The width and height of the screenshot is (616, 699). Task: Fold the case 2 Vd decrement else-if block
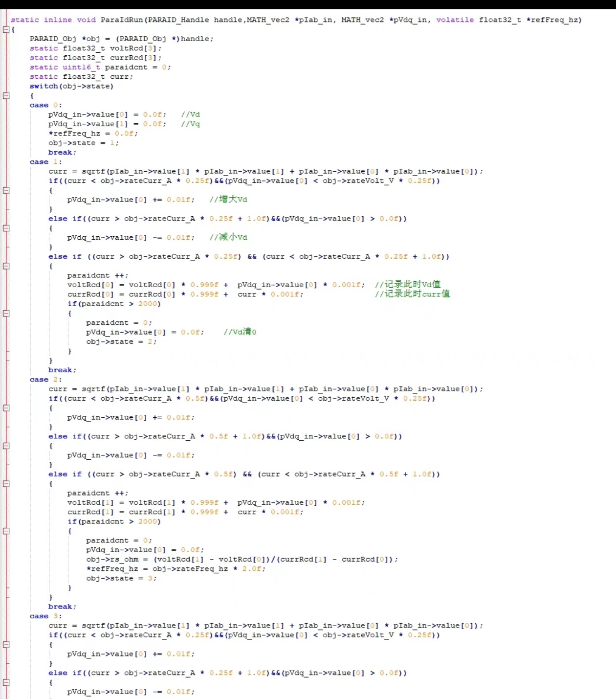tap(6, 446)
